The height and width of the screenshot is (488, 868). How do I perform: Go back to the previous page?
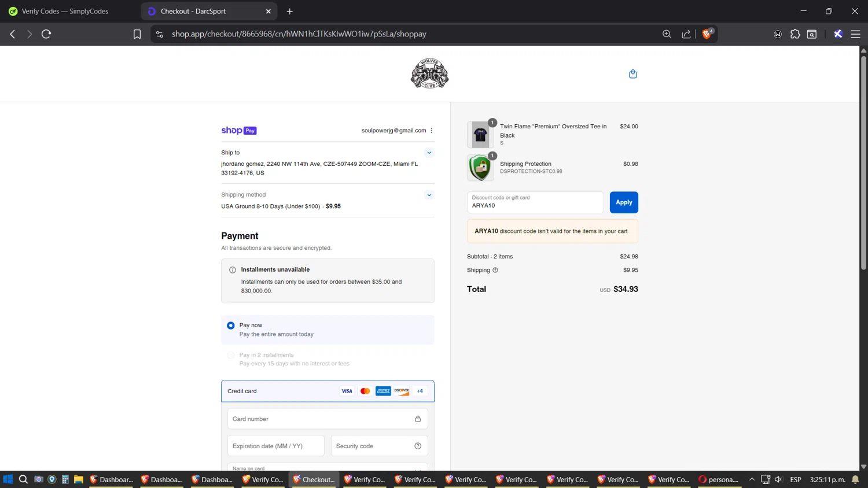tap(12, 34)
